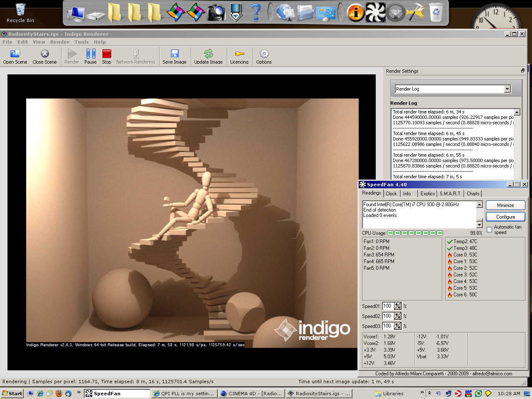Viewport: 532px width, 399px height.
Task: Switch to the Exotics tab in SpeedFan
Action: point(428,194)
